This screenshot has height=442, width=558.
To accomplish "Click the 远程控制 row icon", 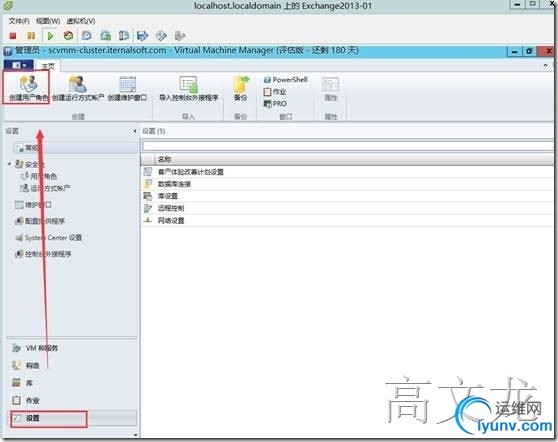I will click(x=148, y=208).
